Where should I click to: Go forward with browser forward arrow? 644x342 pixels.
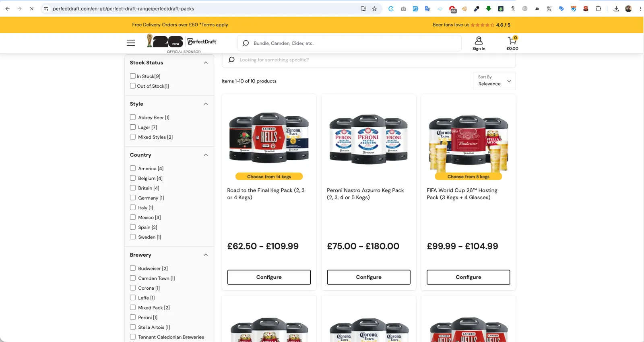coord(19,8)
